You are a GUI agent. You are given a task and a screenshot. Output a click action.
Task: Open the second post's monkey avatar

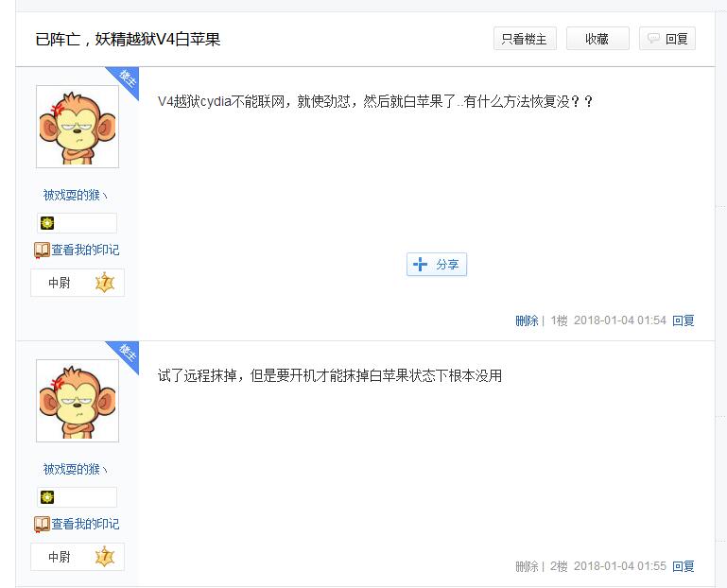[x=78, y=401]
